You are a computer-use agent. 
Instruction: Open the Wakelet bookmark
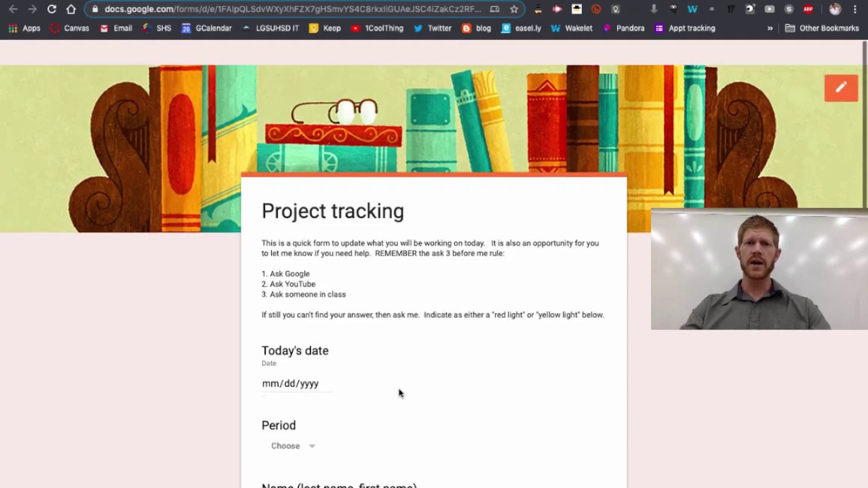pos(571,28)
